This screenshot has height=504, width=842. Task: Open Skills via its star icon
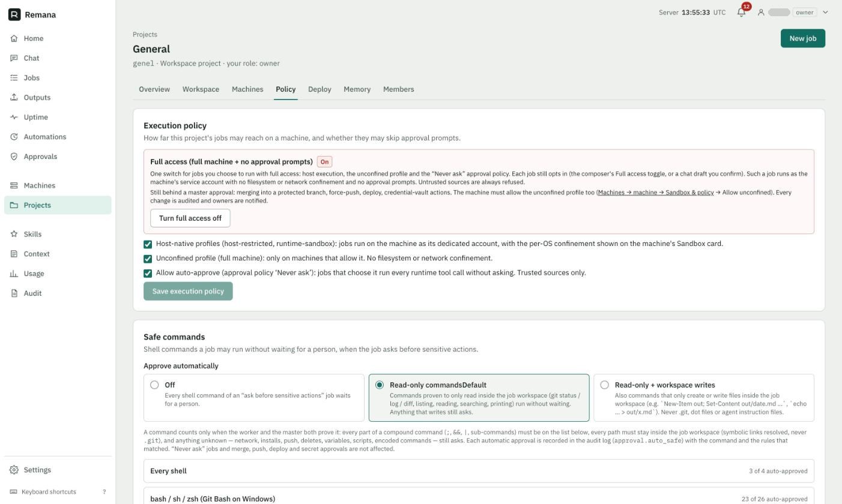coord(14,234)
